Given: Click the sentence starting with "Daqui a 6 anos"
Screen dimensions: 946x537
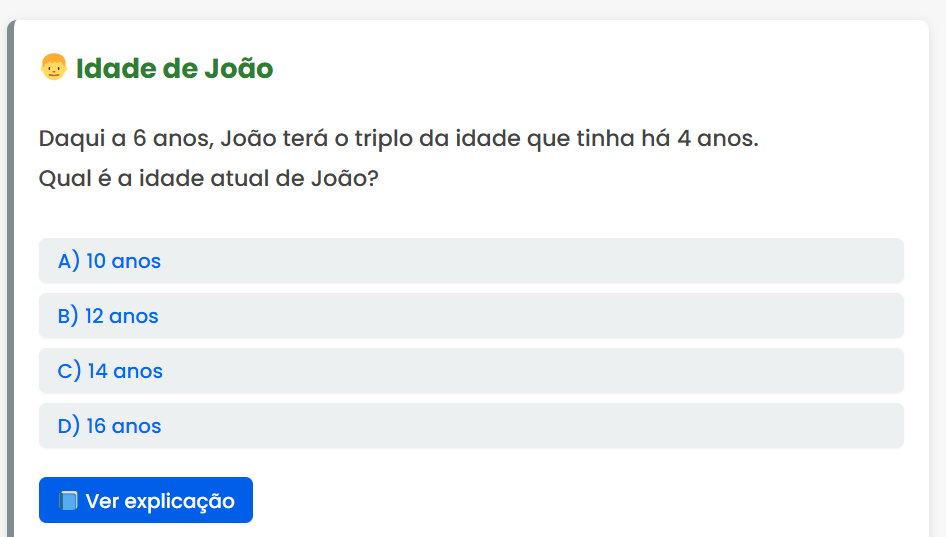Looking at the screenshot, I should pyautogui.click(x=398, y=138).
